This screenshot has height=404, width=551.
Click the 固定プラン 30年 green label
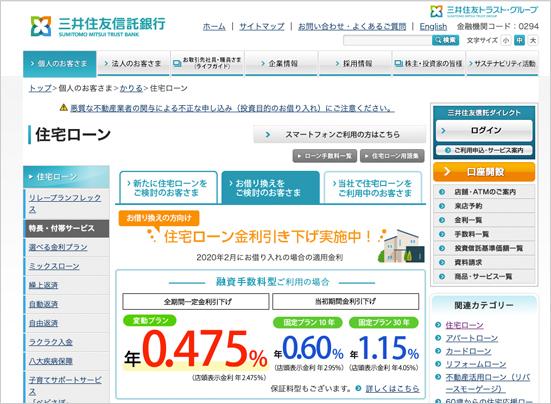click(384, 322)
